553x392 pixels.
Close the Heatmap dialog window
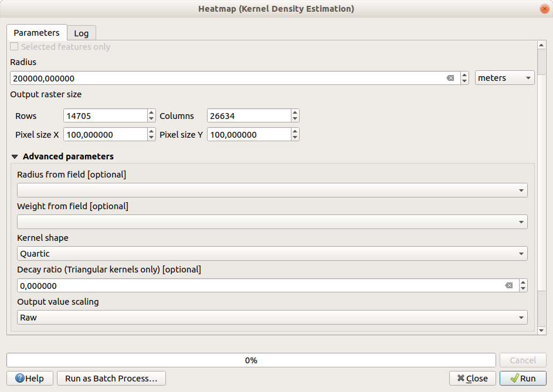(544, 9)
